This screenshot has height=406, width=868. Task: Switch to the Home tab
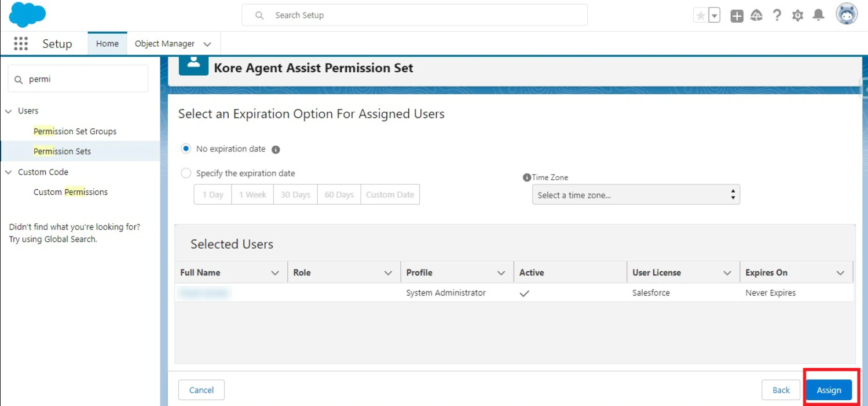107,43
